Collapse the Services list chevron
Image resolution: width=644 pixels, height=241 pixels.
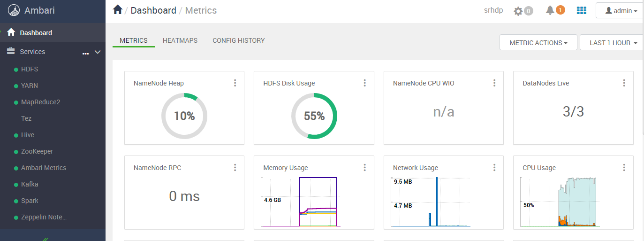click(x=98, y=52)
